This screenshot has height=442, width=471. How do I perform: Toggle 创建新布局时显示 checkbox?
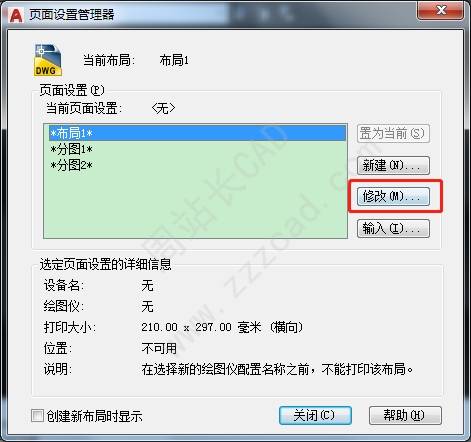[x=37, y=415]
